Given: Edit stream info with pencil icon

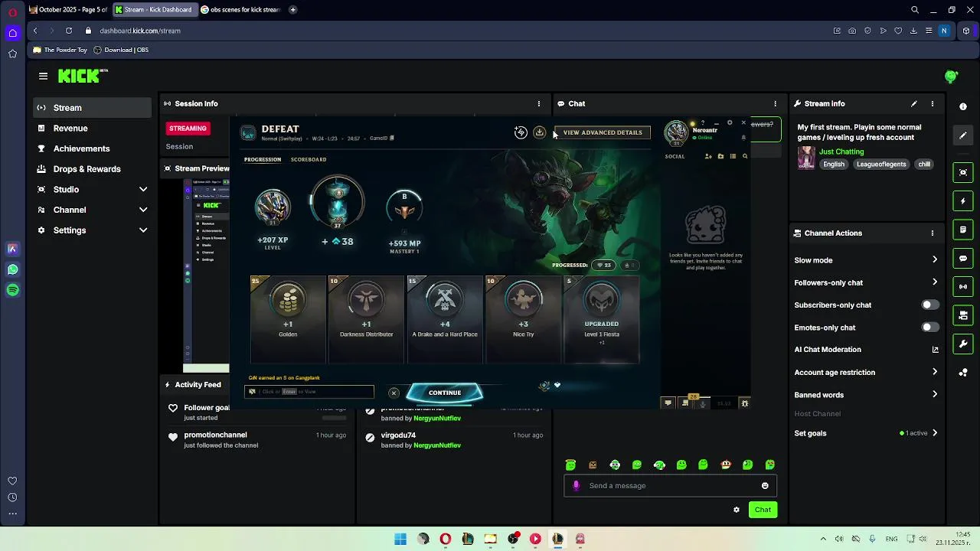Looking at the screenshot, I should click(913, 103).
